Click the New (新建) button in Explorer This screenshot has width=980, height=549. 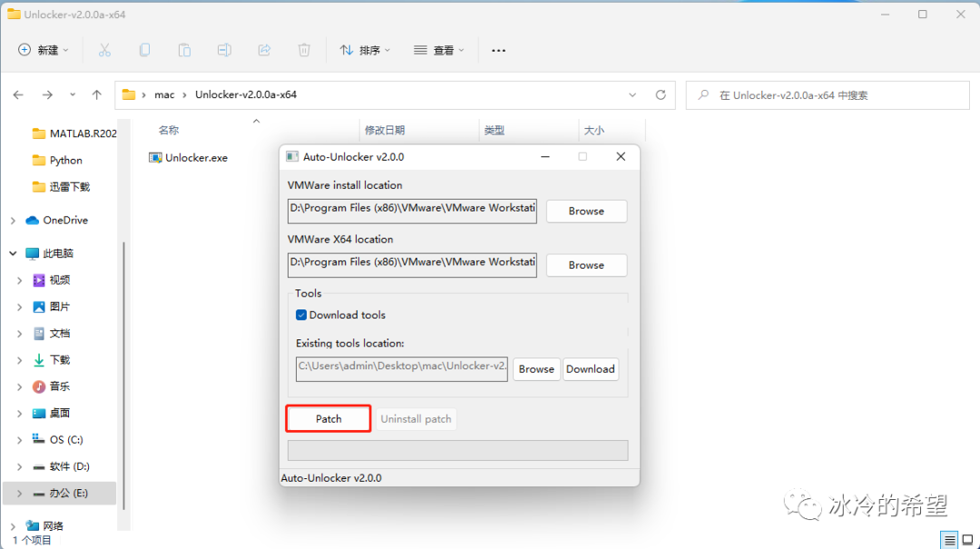43,50
